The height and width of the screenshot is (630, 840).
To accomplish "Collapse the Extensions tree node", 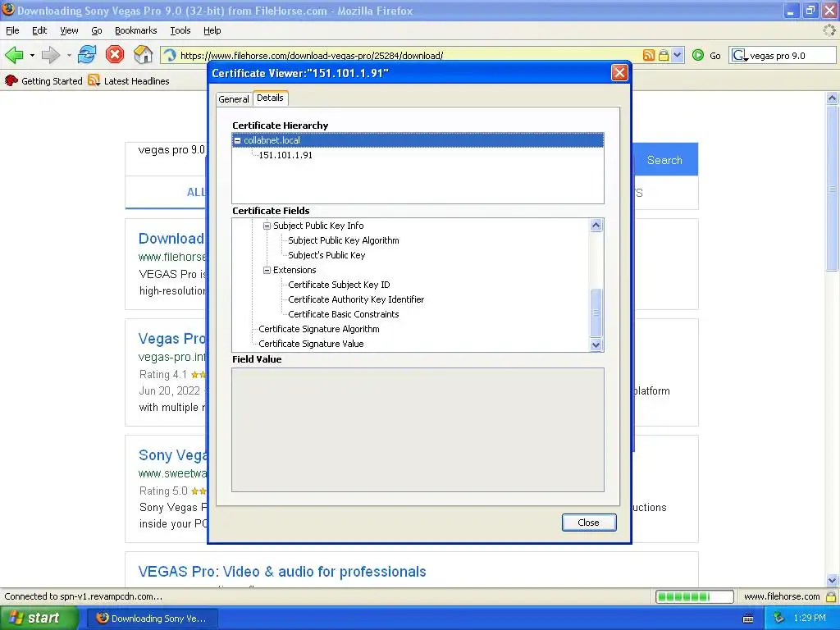I will 267,270.
